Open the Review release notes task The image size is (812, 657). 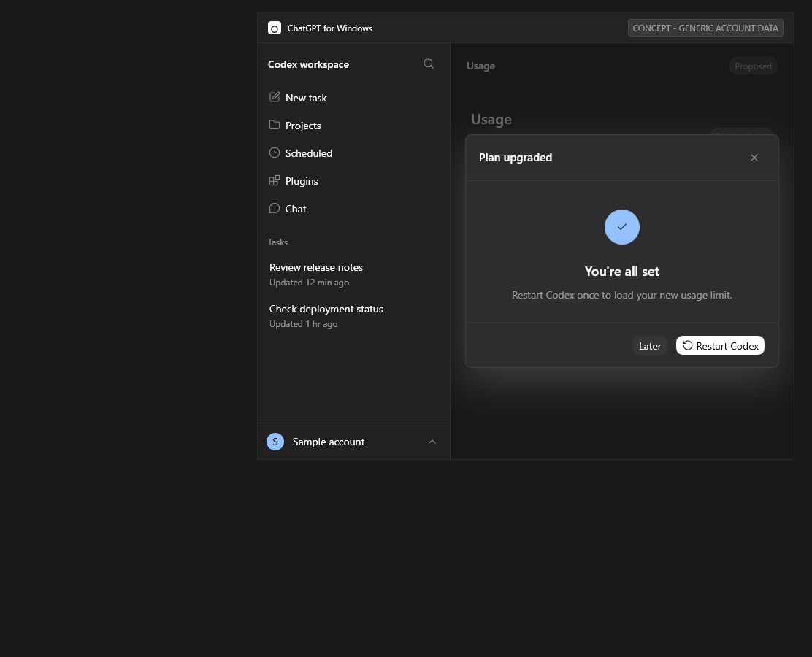(353, 274)
